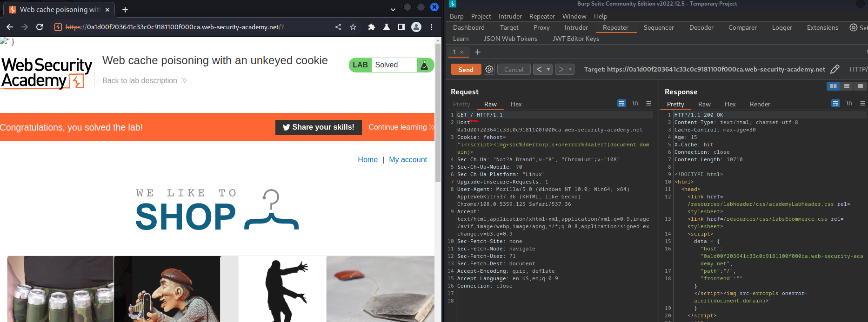
Task: Click the Web Security Academy logo
Action: coord(47,73)
